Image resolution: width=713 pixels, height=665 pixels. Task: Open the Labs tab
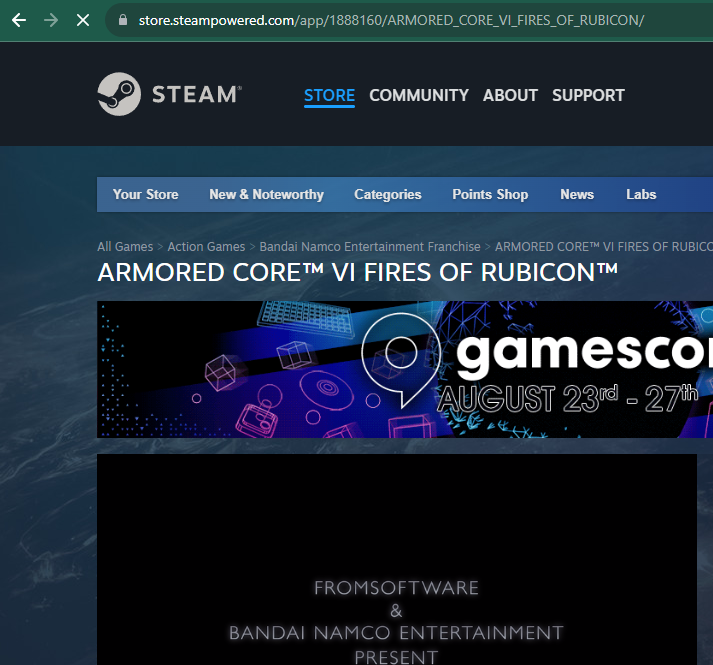[x=641, y=194]
